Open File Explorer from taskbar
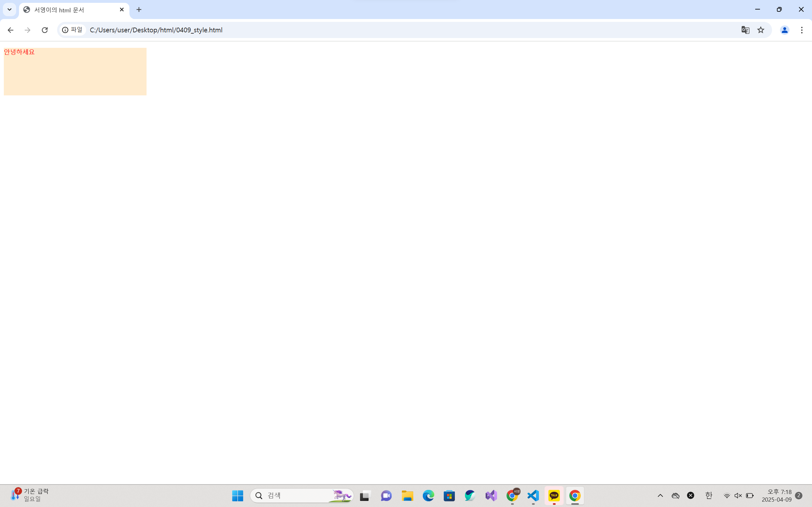The image size is (812, 507). 407,496
